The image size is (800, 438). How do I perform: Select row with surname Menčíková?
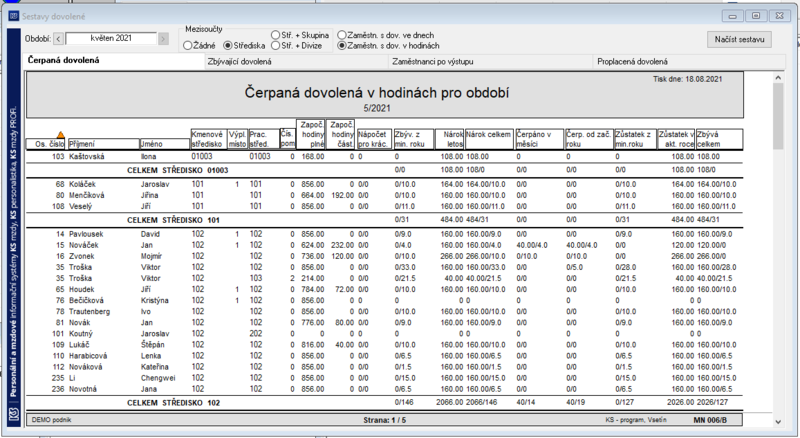(x=385, y=195)
